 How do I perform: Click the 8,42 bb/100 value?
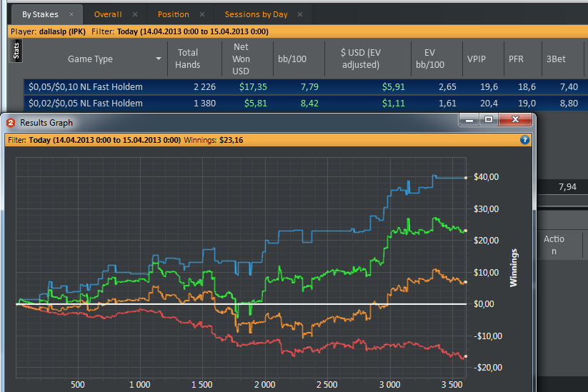point(309,104)
